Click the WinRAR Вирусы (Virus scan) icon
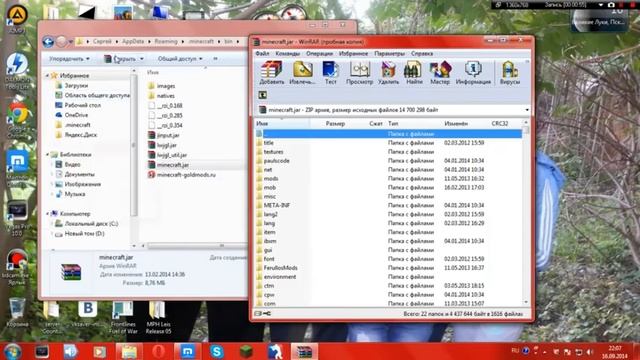The height and width of the screenshot is (360, 640). (x=510, y=73)
